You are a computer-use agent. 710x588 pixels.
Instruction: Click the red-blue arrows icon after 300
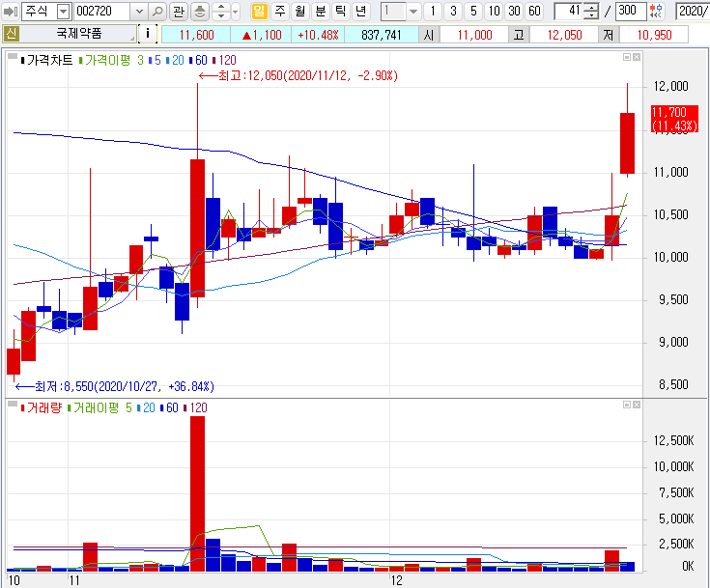656,11
